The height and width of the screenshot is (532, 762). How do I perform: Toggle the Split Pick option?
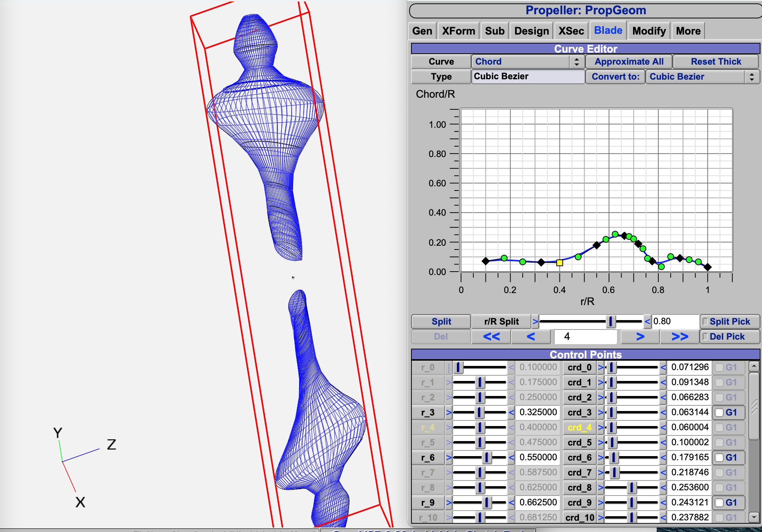click(705, 322)
